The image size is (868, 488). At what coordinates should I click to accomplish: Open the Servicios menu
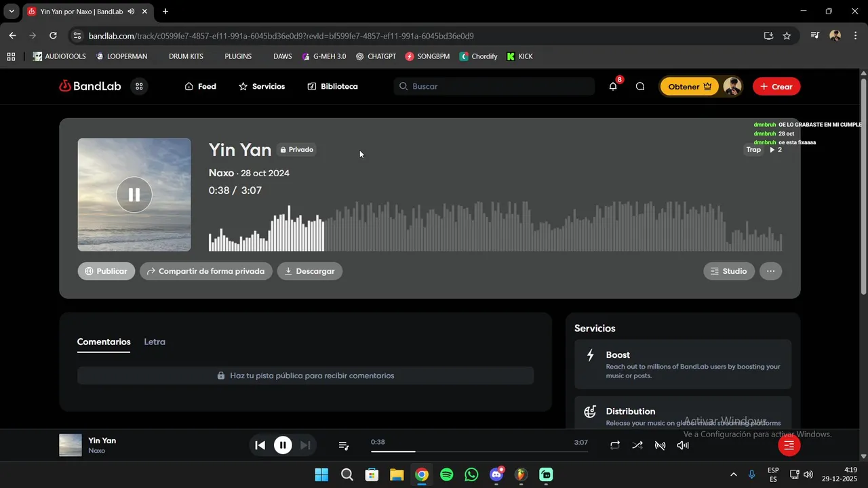(x=262, y=86)
